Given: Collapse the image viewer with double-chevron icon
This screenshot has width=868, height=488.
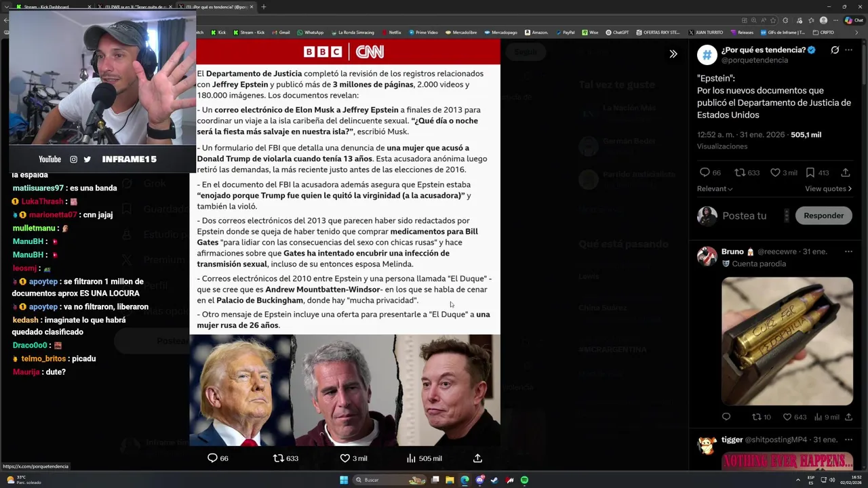Looking at the screenshot, I should (x=673, y=54).
